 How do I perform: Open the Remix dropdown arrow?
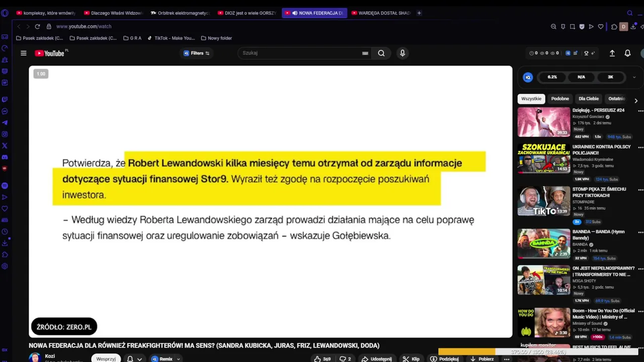point(178,359)
